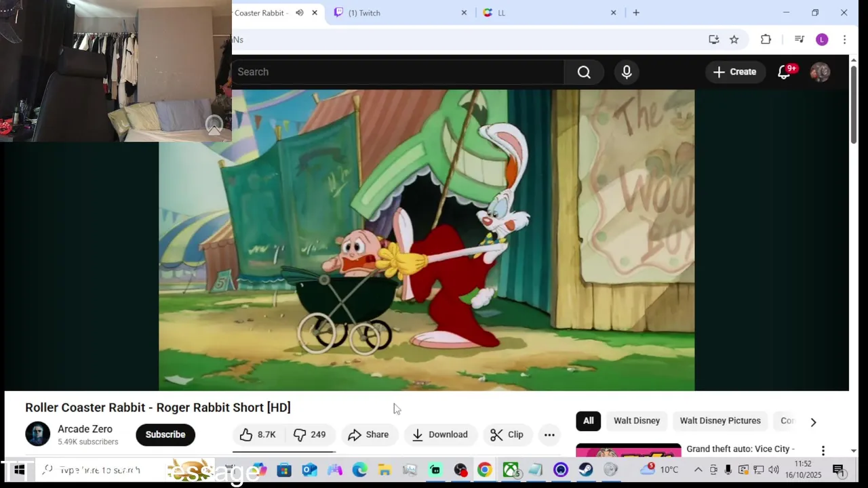This screenshot has height=488, width=868.
Task: Open the YouTube account avatar menu
Action: (820, 72)
